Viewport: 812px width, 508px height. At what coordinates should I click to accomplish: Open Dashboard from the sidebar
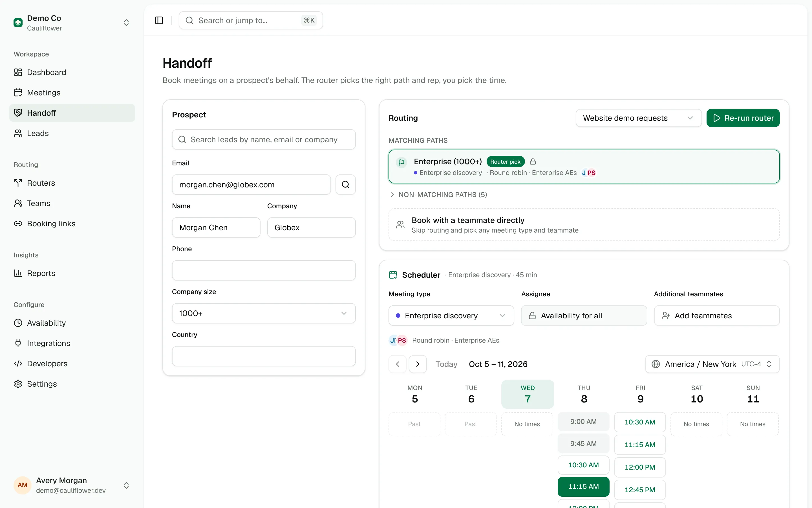click(x=72, y=72)
